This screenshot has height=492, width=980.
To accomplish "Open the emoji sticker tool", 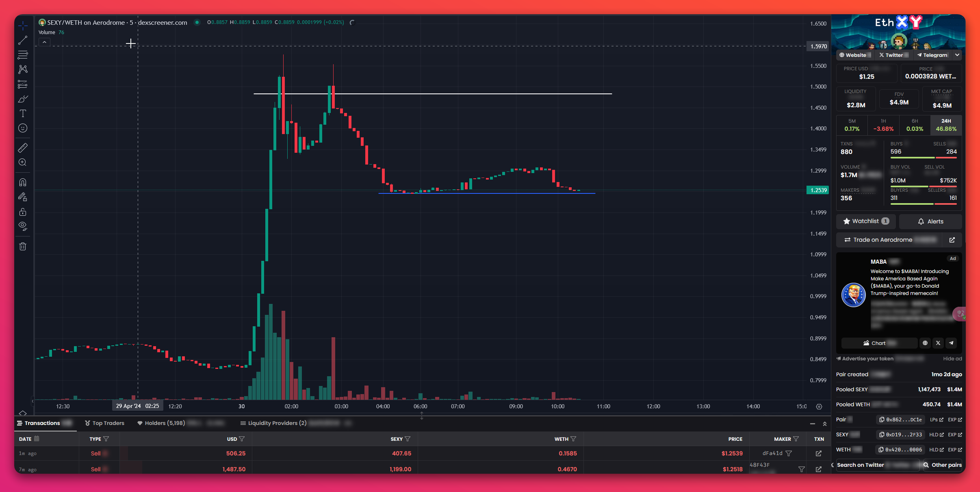I will tap(23, 128).
